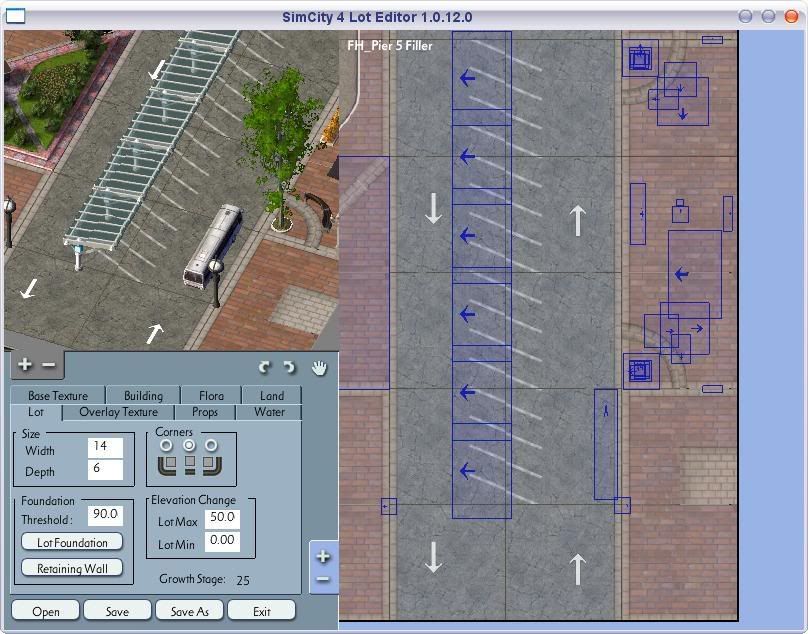Click the Save As button
This screenshot has height=634, width=808.
point(190,611)
